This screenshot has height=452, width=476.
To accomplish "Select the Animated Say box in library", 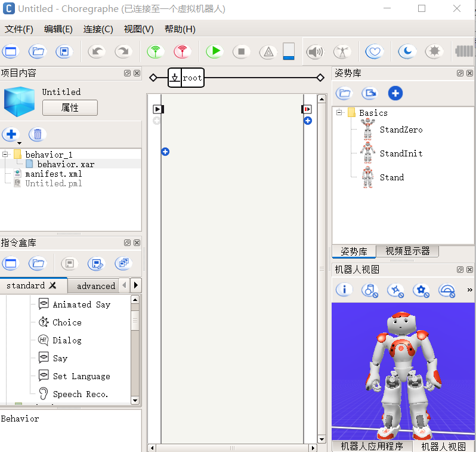I will [81, 305].
